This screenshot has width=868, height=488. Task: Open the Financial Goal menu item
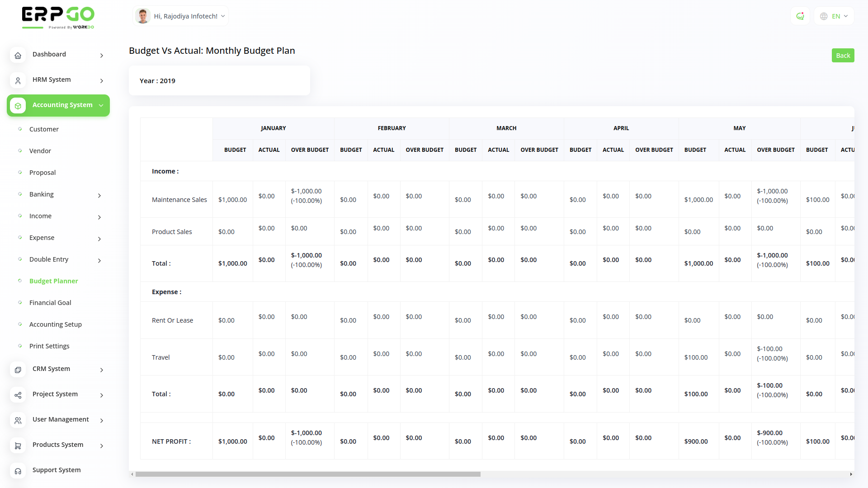coord(50,303)
